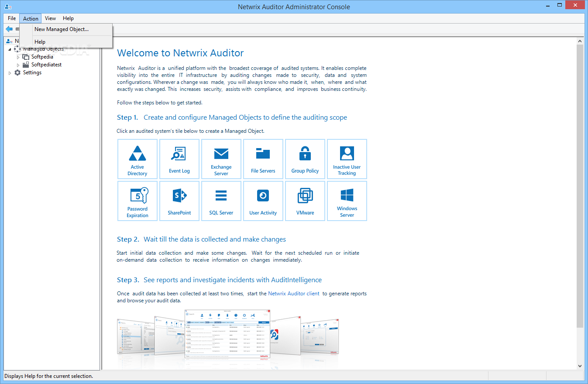This screenshot has height=384, width=588.
Task: Select the VMware tile
Action: 305,201
